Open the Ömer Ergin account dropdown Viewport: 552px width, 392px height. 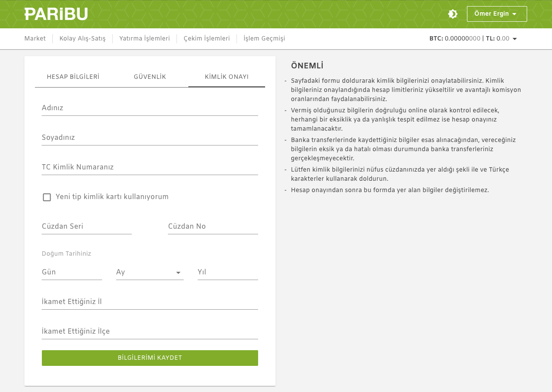497,14
